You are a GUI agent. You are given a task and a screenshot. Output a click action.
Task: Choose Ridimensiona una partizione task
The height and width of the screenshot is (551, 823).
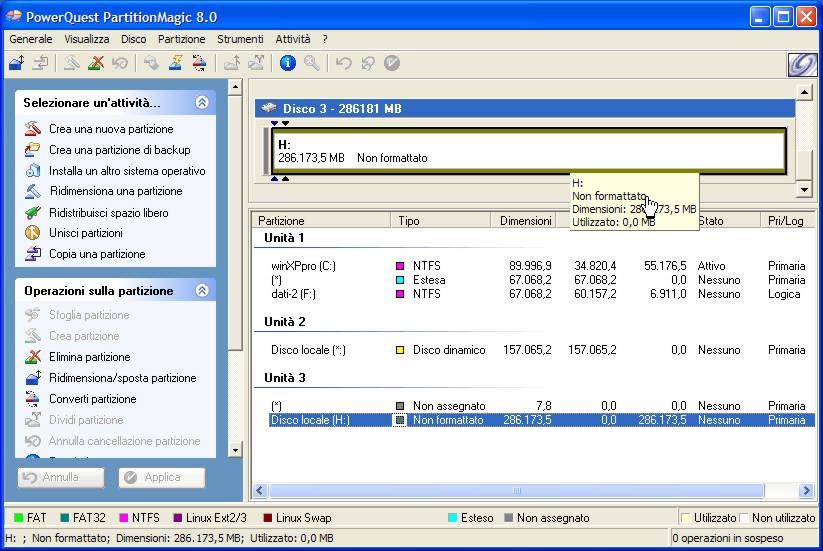(x=116, y=191)
